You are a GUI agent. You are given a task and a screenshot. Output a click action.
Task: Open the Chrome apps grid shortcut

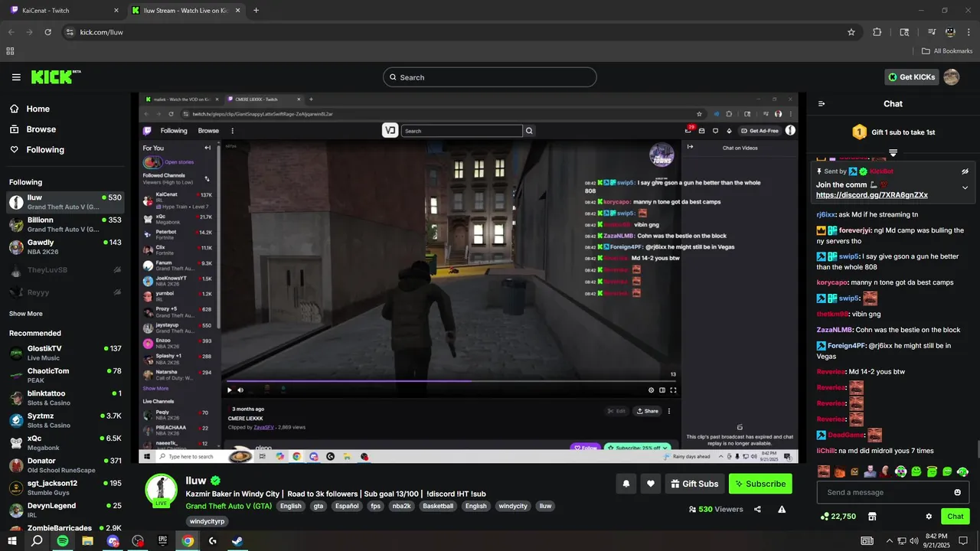[10, 51]
